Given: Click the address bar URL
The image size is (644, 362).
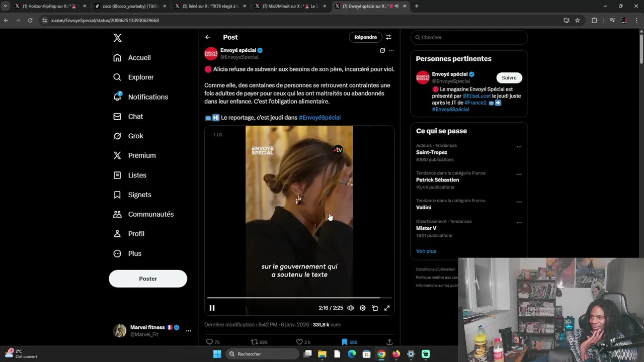Looking at the screenshot, I should (105, 21).
